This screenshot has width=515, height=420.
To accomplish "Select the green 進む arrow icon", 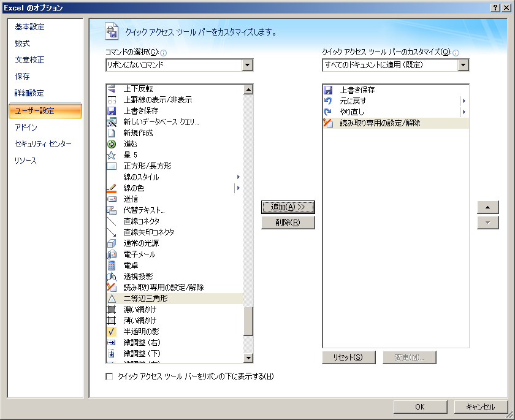I will tap(112, 144).
